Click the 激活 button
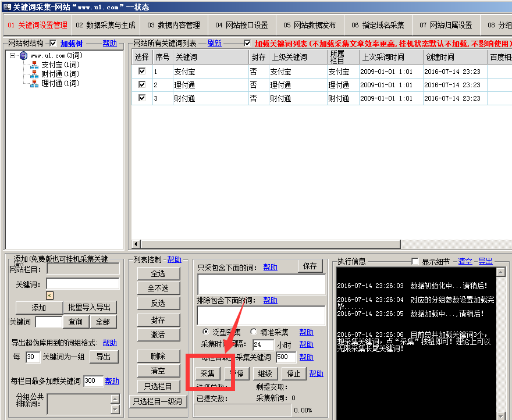 tap(158, 334)
